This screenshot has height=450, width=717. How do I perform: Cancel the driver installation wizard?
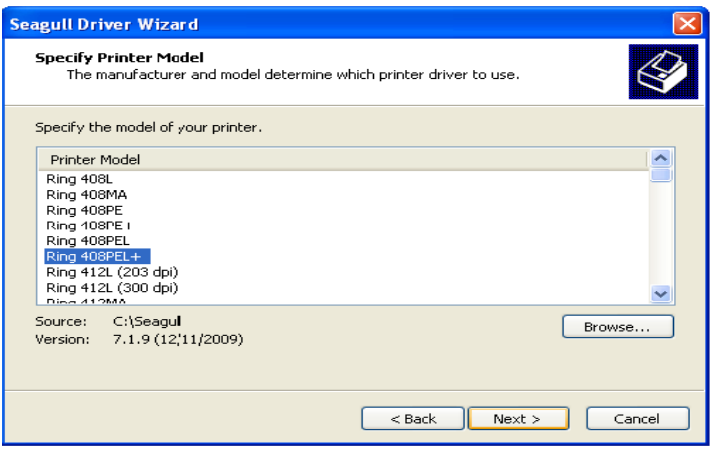click(637, 418)
